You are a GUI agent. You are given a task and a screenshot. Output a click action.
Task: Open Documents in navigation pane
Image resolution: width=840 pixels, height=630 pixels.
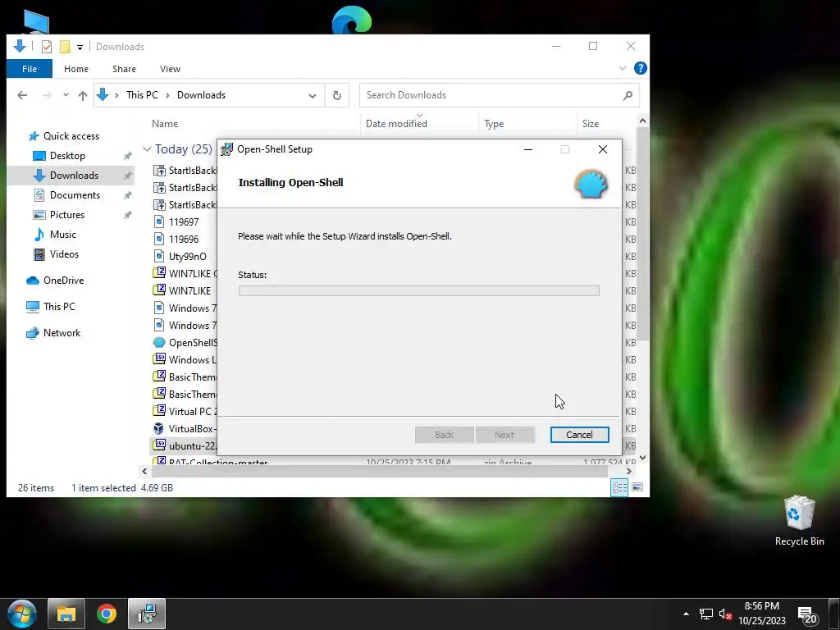pos(75,195)
